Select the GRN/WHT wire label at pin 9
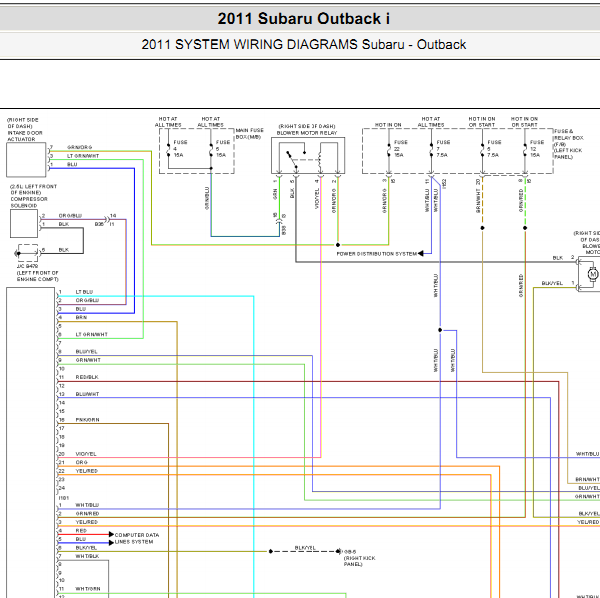Image resolution: width=600 pixels, height=598 pixels. click(88, 360)
